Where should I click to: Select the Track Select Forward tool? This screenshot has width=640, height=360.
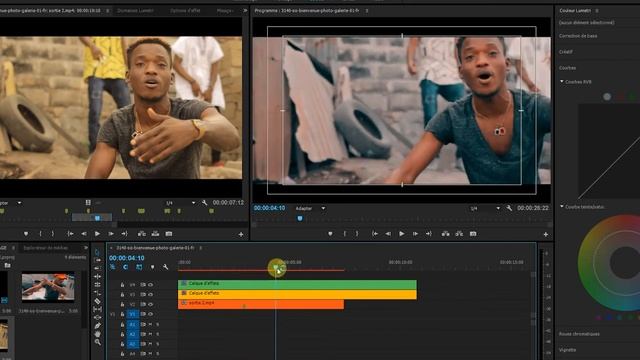(97, 260)
